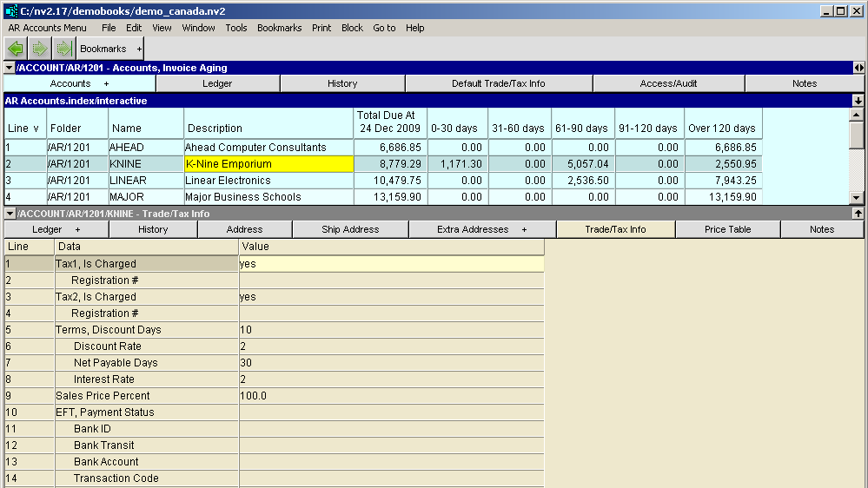Click the left-right arrows icon on the Accounts panel bar

[x=858, y=68]
